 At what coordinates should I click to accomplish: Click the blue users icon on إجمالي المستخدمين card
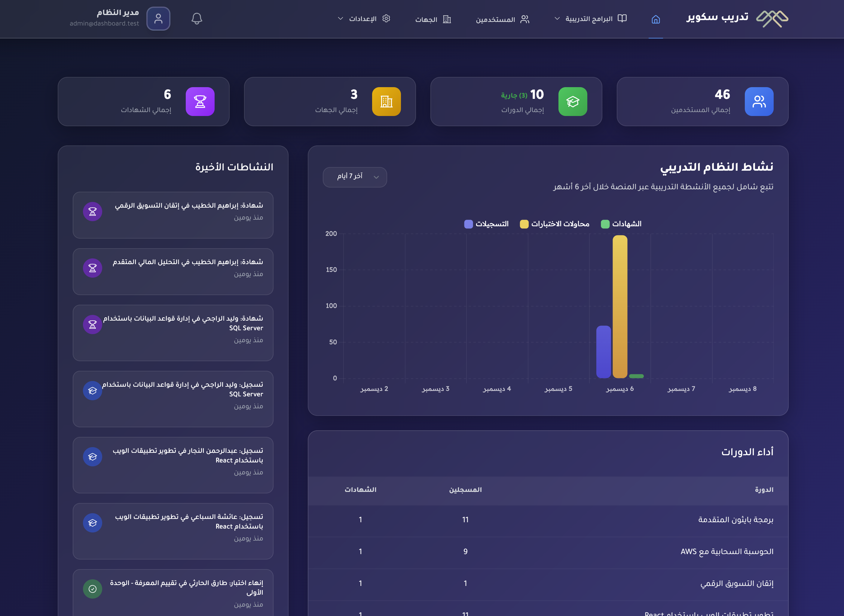[759, 102]
